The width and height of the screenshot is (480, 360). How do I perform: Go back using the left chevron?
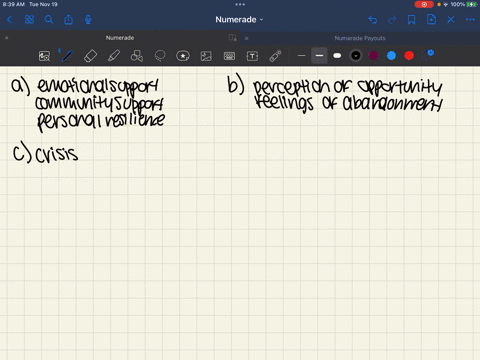pos(9,20)
